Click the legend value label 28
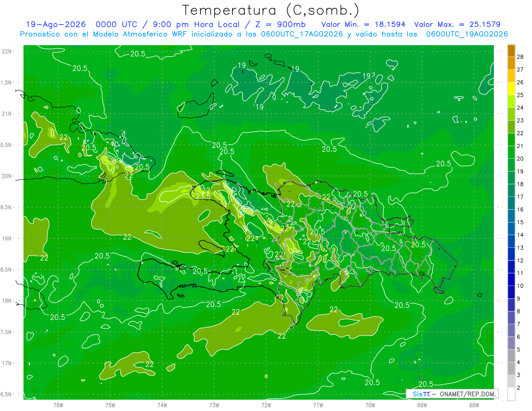Screen dimensions: 532x411 tap(520, 57)
